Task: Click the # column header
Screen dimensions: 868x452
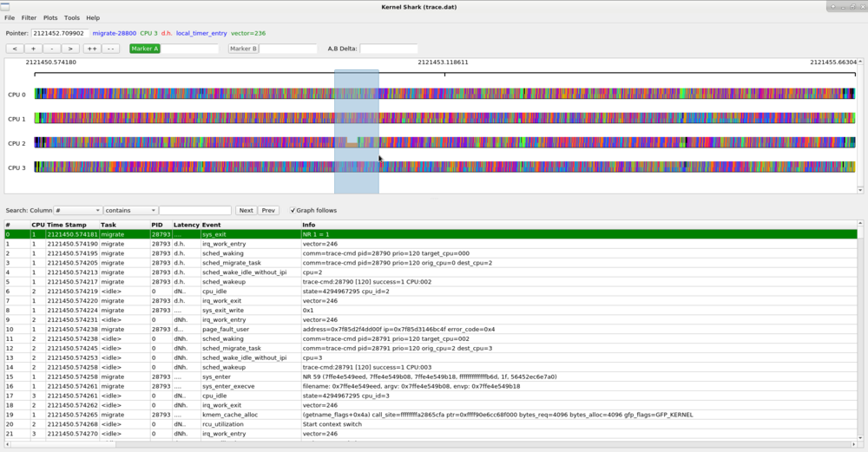Action: 17,225
